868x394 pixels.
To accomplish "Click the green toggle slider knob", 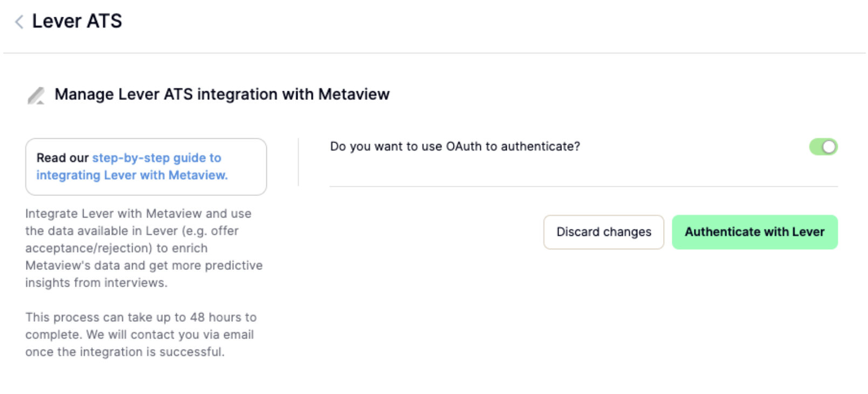I will 829,146.
